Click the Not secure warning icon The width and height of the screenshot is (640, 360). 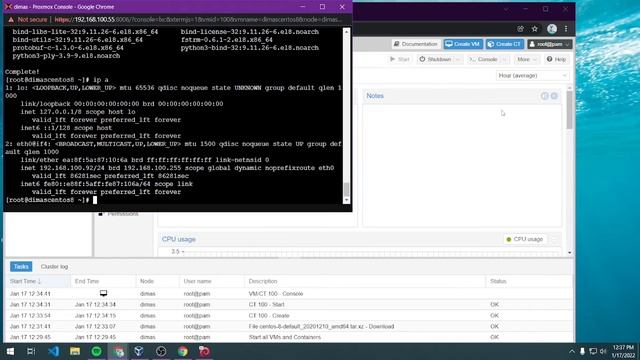(x=11, y=20)
